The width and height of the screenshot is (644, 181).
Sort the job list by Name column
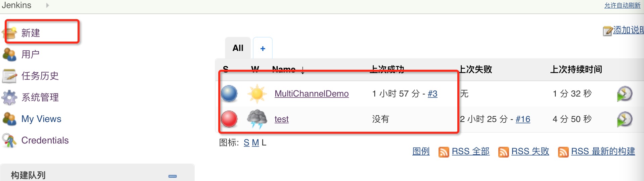(284, 69)
